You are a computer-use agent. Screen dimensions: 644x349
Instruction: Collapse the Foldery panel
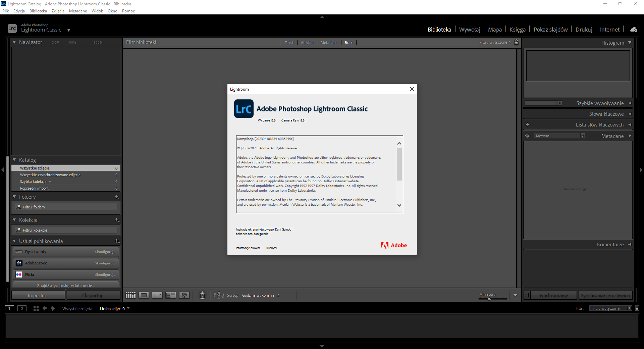tap(14, 197)
